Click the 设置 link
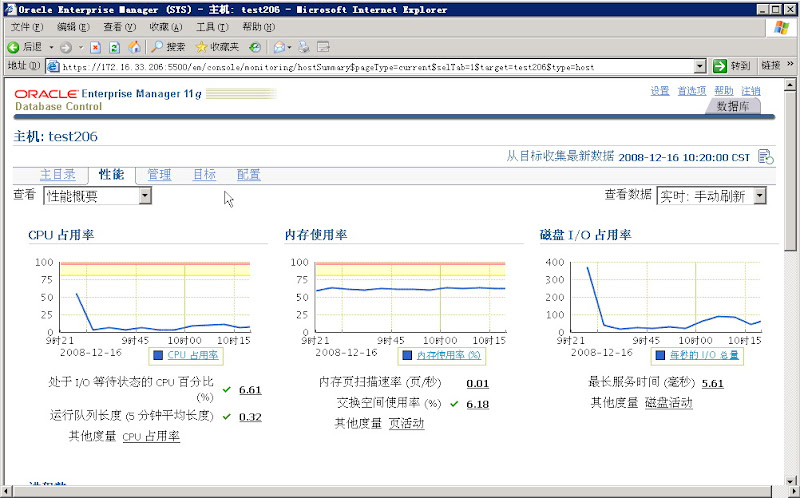 click(660, 91)
